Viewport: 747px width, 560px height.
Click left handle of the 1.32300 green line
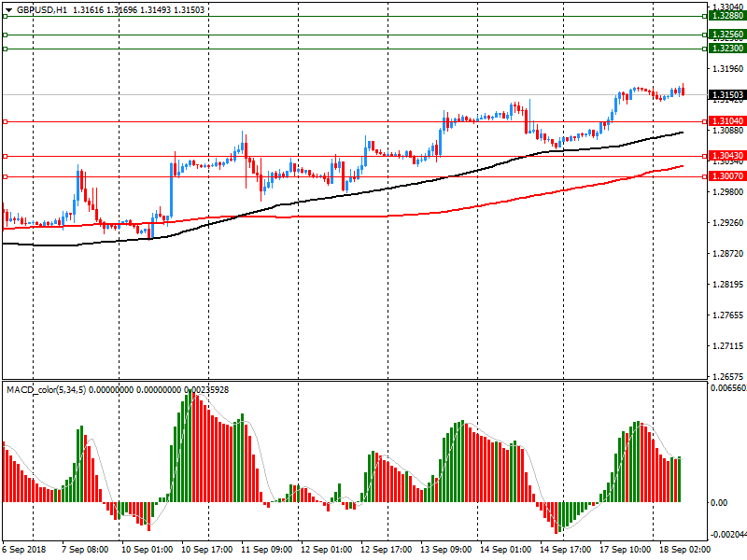click(6, 49)
